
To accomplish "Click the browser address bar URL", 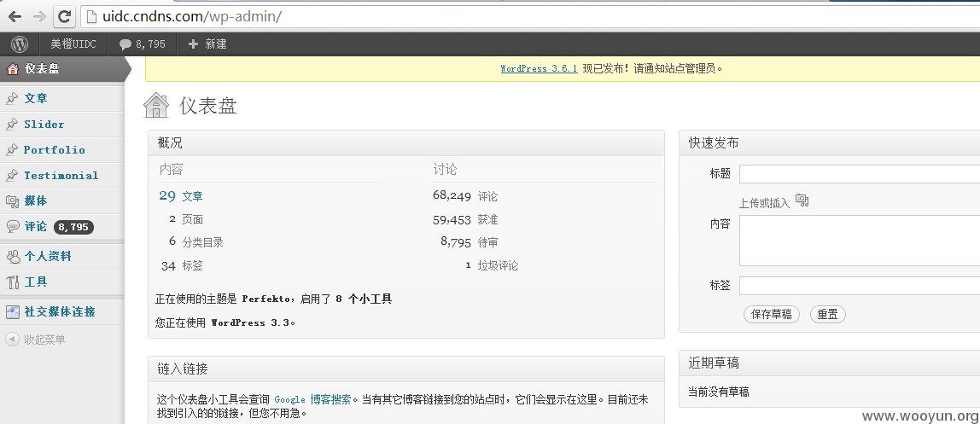I will pyautogui.click(x=192, y=17).
